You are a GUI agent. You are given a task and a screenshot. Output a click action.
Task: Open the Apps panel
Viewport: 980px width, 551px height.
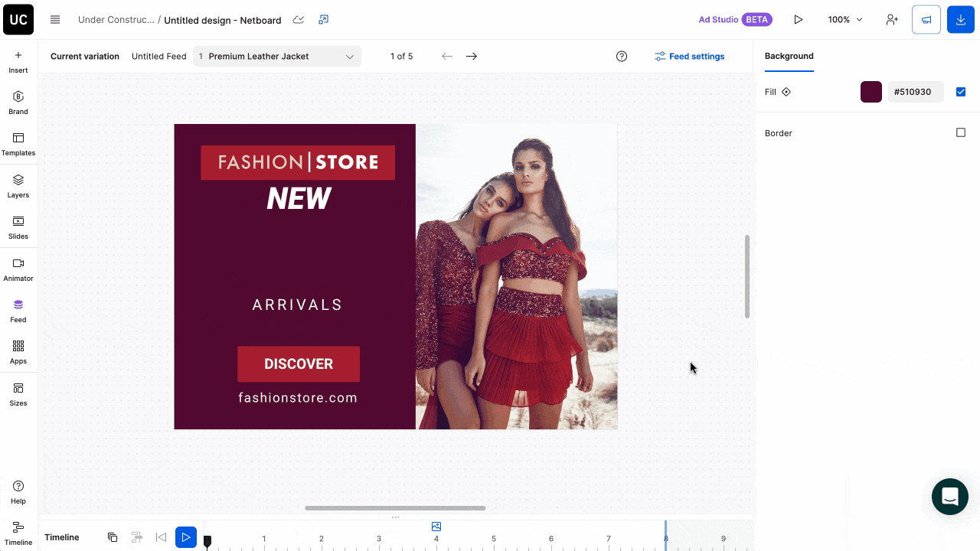[x=18, y=352]
